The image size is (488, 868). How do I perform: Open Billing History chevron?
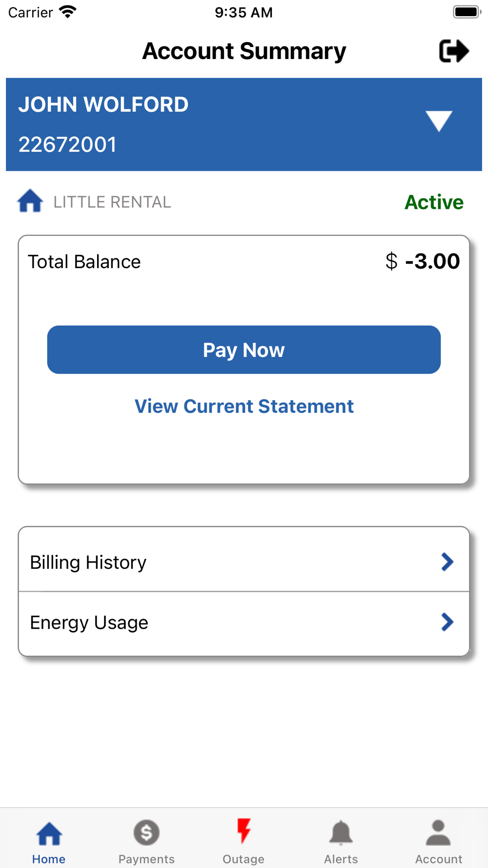tap(447, 562)
